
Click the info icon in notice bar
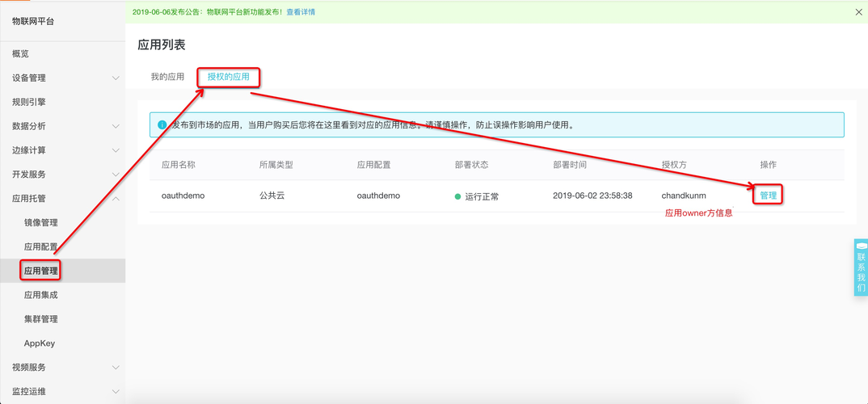tap(162, 125)
